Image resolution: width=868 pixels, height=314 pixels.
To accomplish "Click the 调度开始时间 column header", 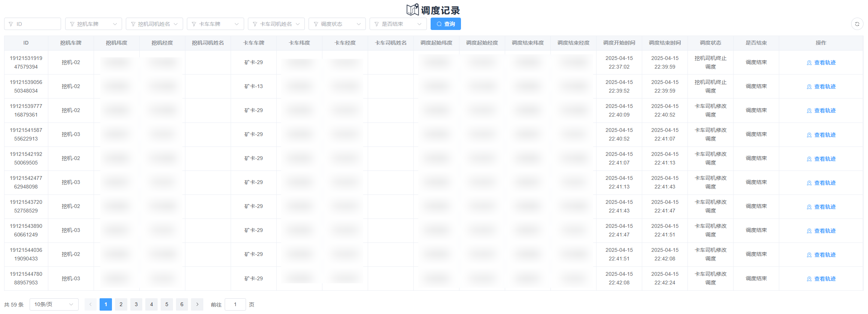I will click(619, 43).
